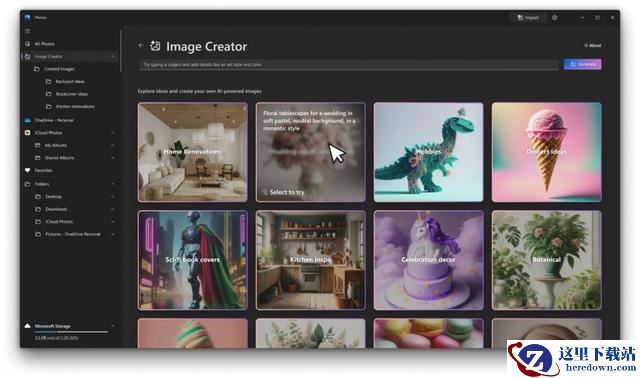Click the Image Creator sidebar icon
Screen dimensions: 640x378
click(x=27, y=56)
